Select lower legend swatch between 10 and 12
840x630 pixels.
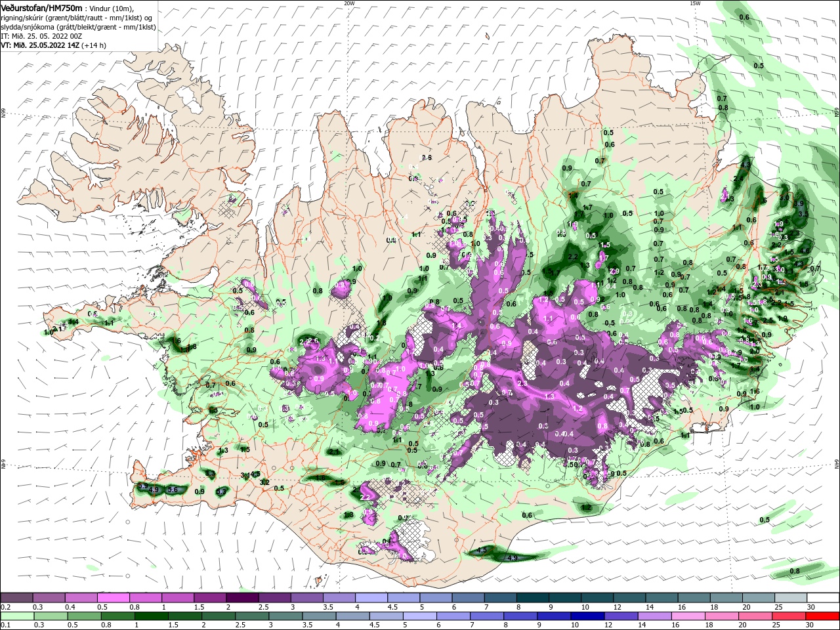587,616
